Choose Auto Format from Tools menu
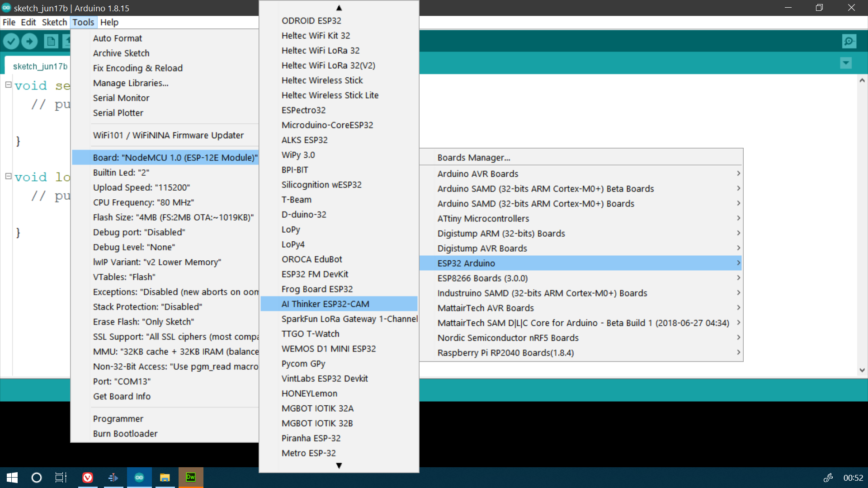Viewport: 868px width, 488px height. point(165,38)
